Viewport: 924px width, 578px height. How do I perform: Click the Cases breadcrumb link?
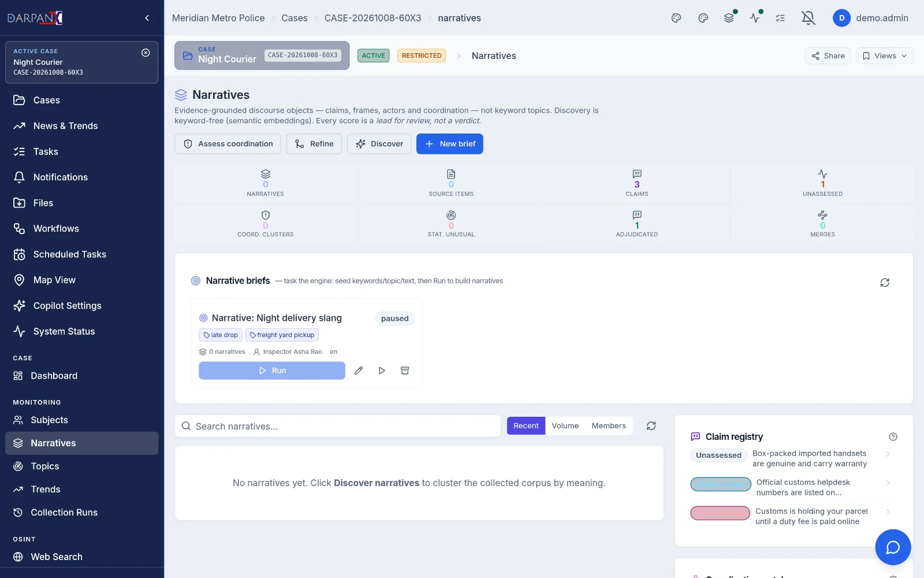point(295,18)
